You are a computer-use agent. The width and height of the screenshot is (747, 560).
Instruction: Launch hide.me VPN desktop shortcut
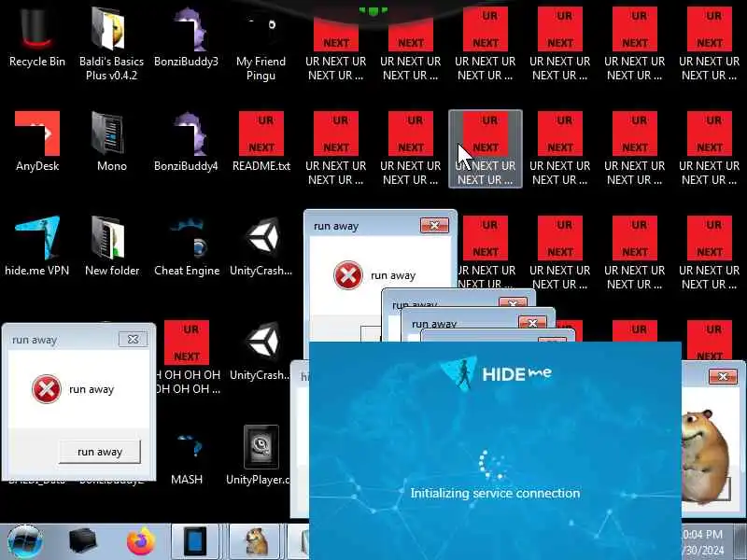[37, 246]
